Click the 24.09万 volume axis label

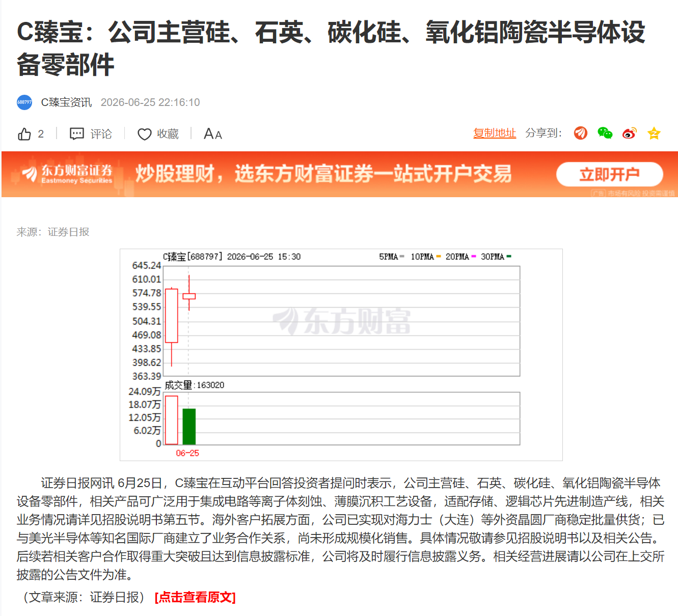click(145, 391)
